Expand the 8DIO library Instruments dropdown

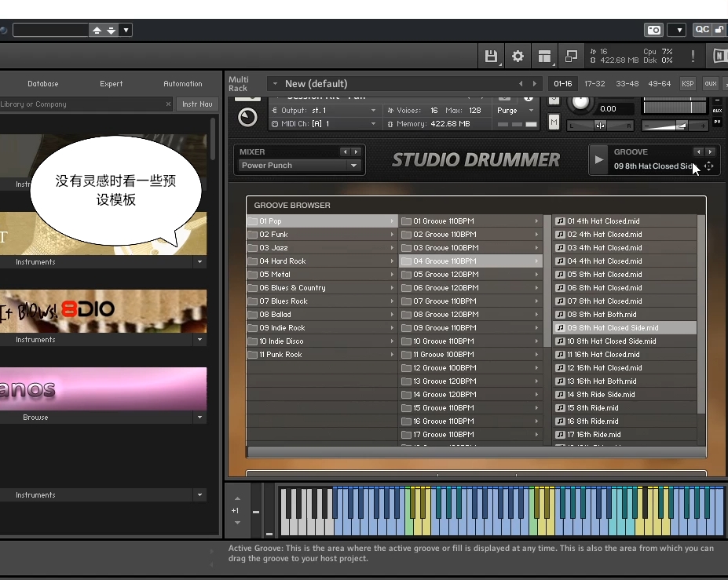point(199,340)
